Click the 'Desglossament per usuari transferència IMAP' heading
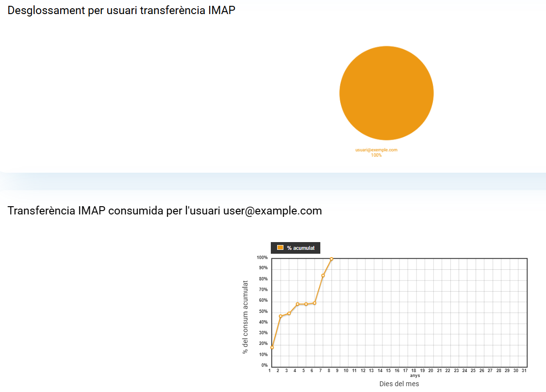Viewport: 546px width, 392px height. tap(121, 11)
